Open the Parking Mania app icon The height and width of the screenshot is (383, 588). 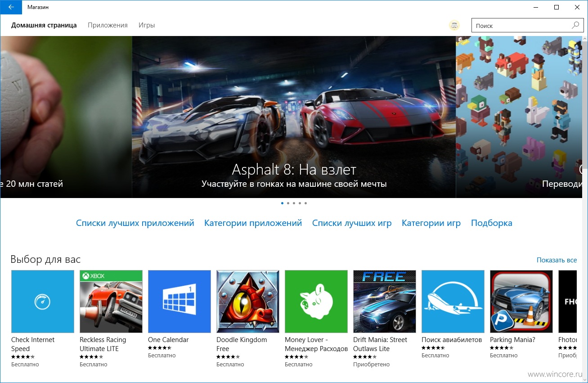(521, 301)
